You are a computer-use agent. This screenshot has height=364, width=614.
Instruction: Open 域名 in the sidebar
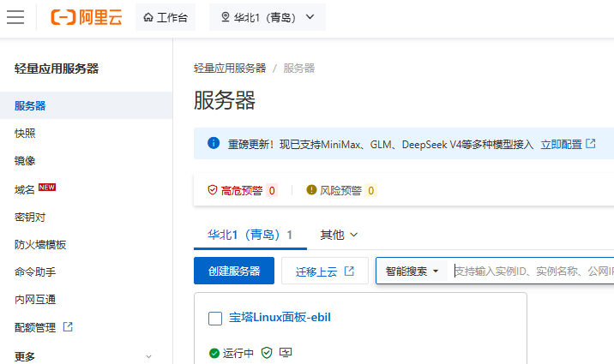point(25,189)
